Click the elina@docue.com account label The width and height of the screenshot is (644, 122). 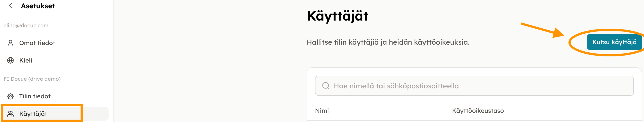26,26
